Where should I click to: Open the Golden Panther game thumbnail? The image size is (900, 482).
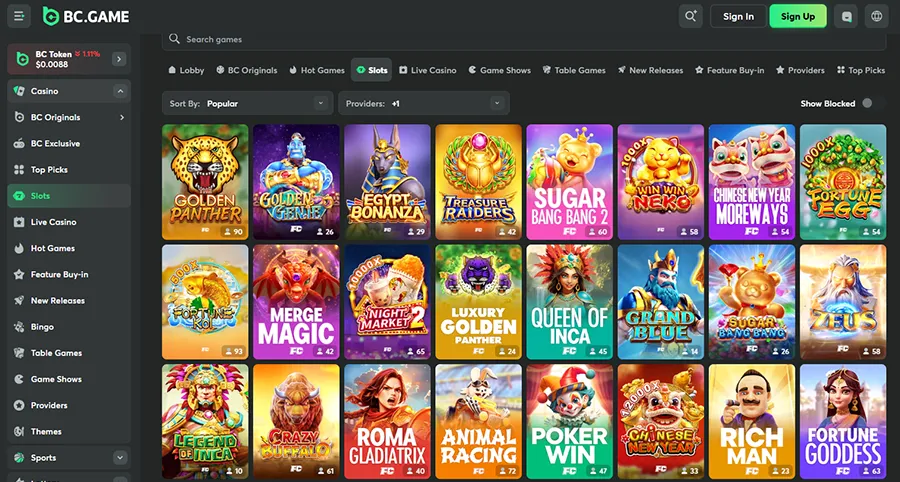click(x=205, y=182)
